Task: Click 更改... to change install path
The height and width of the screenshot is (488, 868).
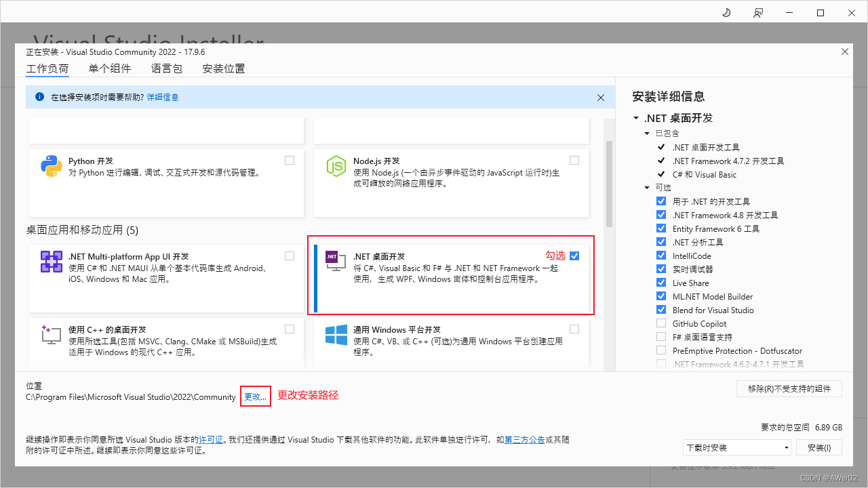Action: (x=256, y=396)
